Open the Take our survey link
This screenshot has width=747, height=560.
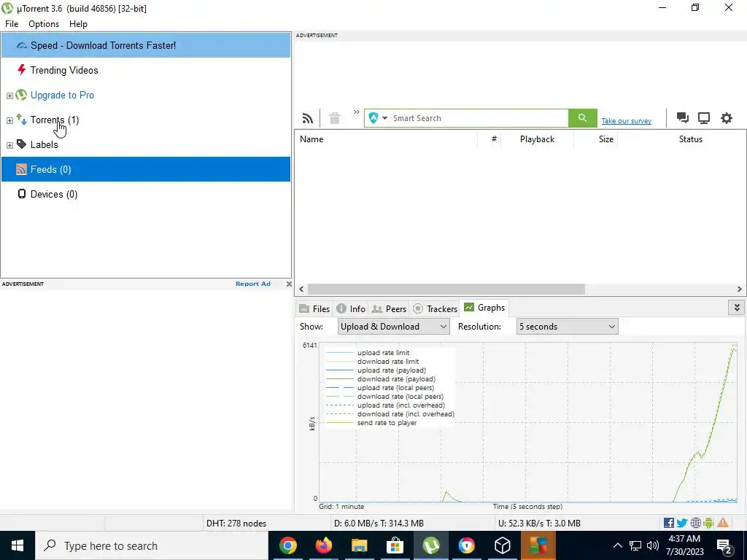pyautogui.click(x=627, y=121)
